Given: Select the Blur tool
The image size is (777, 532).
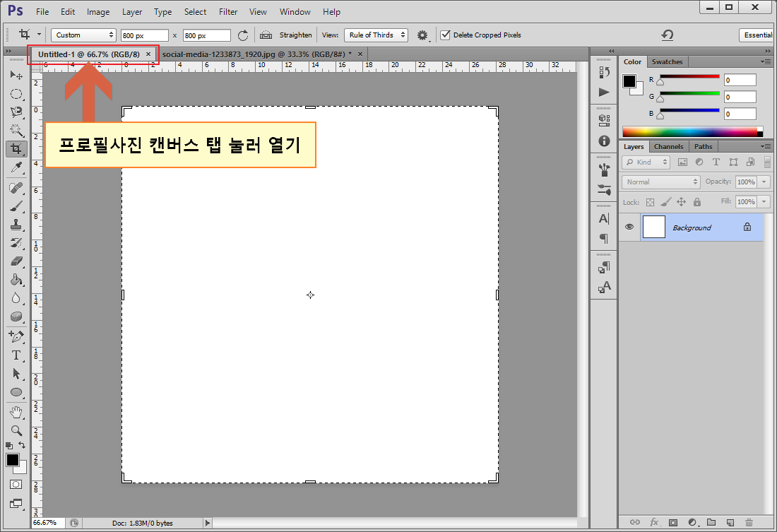Looking at the screenshot, I should pos(16,298).
